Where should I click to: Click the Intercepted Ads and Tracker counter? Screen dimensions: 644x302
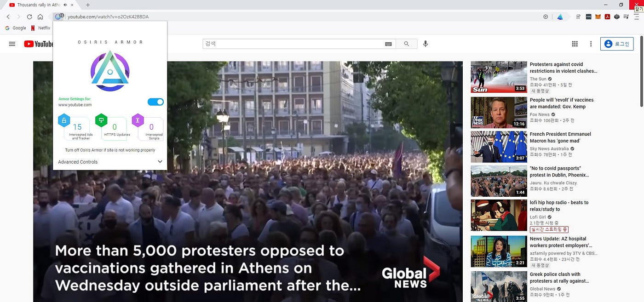click(77, 129)
